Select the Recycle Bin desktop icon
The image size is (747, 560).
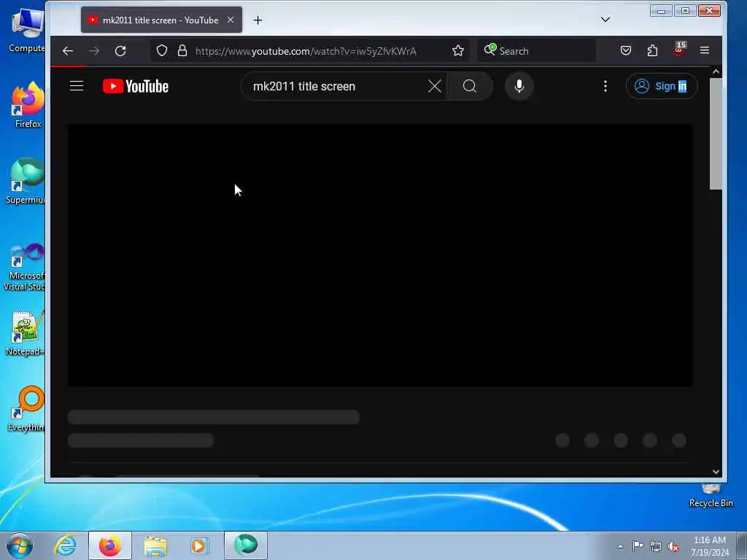(x=711, y=496)
